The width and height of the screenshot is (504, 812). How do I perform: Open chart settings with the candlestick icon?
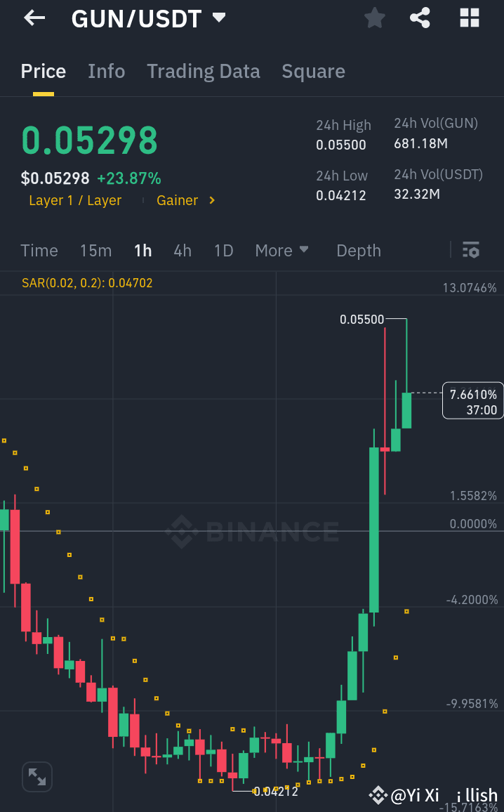point(470,250)
